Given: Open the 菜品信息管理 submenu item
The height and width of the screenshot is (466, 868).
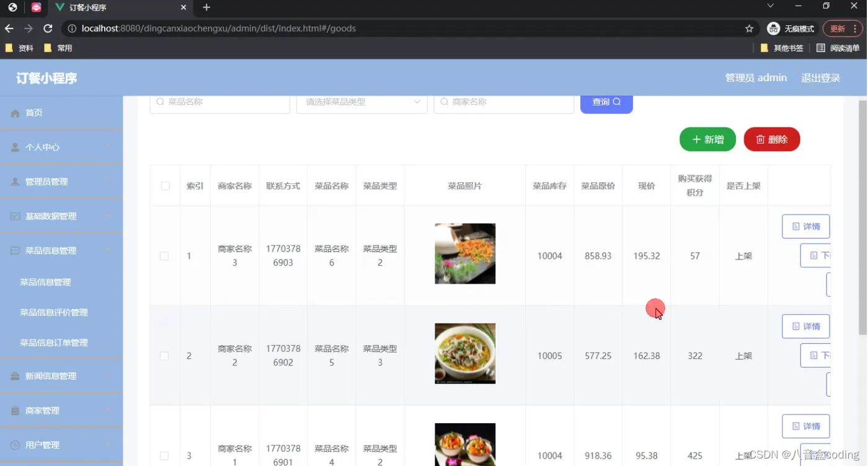Looking at the screenshot, I should [45, 282].
